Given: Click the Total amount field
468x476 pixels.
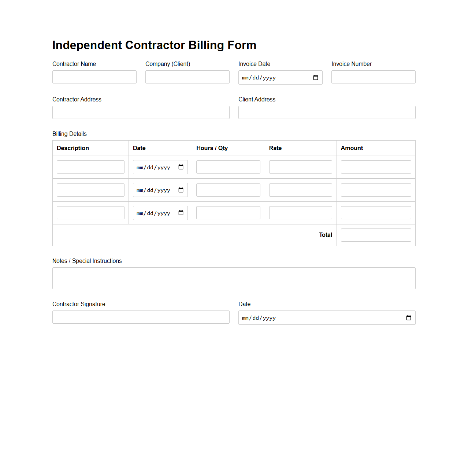Looking at the screenshot, I should click(376, 235).
